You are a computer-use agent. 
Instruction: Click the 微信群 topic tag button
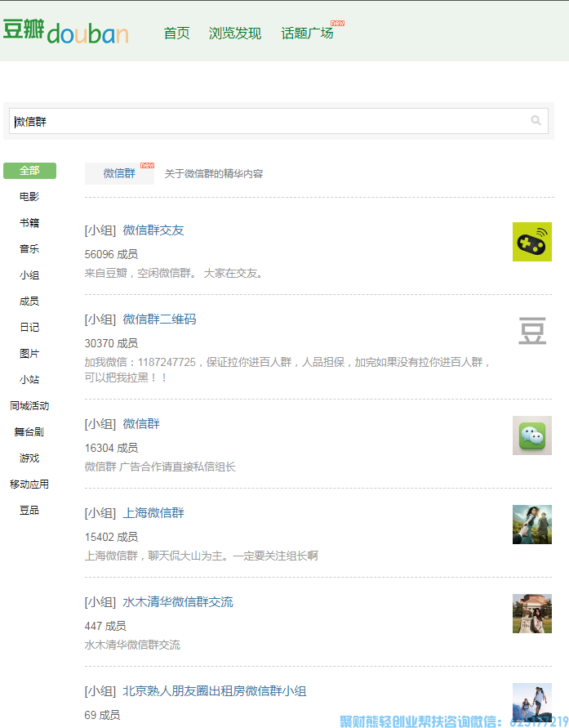[x=119, y=173]
